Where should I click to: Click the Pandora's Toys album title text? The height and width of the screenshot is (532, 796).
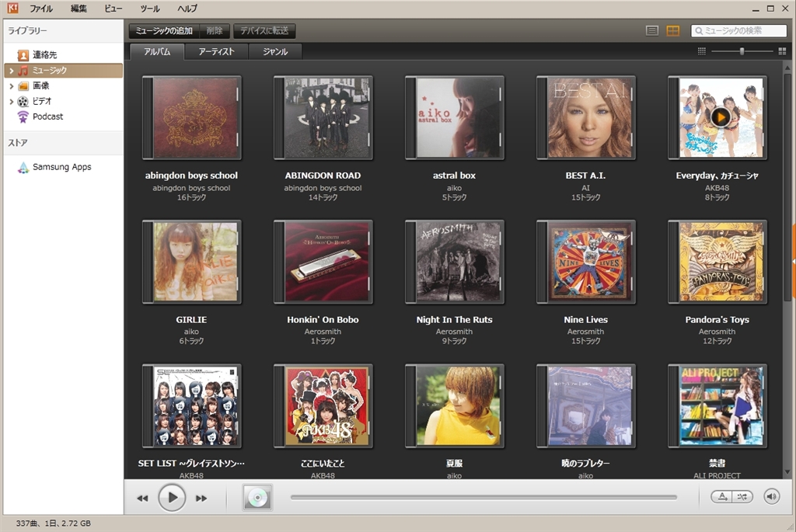point(717,320)
